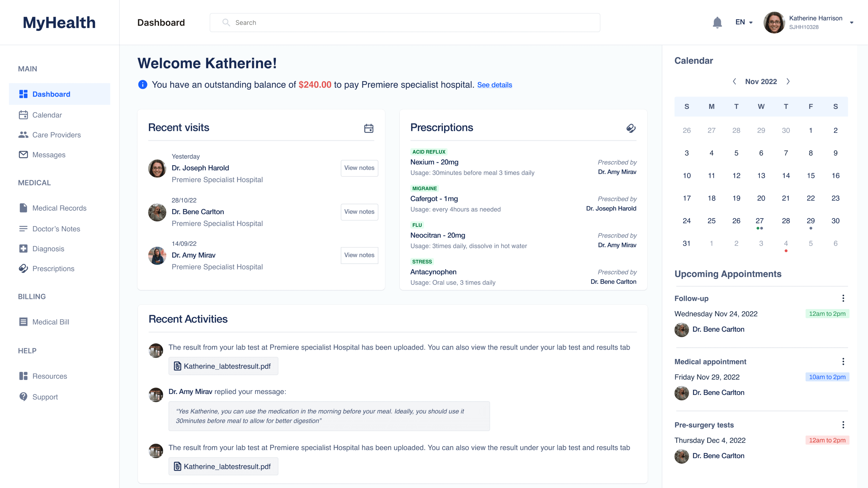Screen dimensions: 868x488
Task: Click into the Search field
Action: click(x=405, y=22)
